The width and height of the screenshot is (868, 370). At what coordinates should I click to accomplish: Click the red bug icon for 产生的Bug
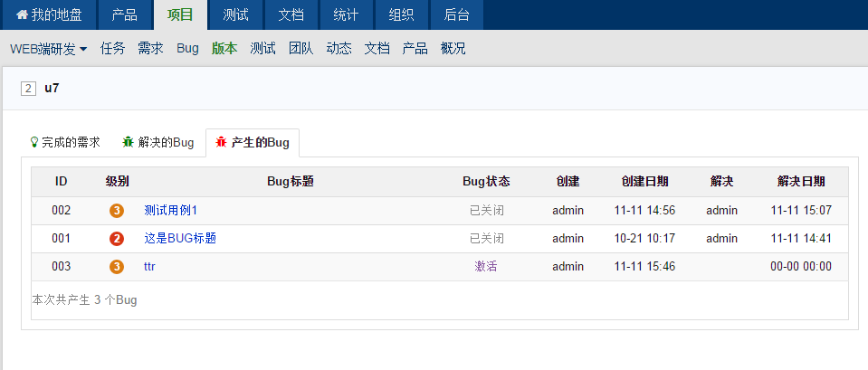click(221, 143)
